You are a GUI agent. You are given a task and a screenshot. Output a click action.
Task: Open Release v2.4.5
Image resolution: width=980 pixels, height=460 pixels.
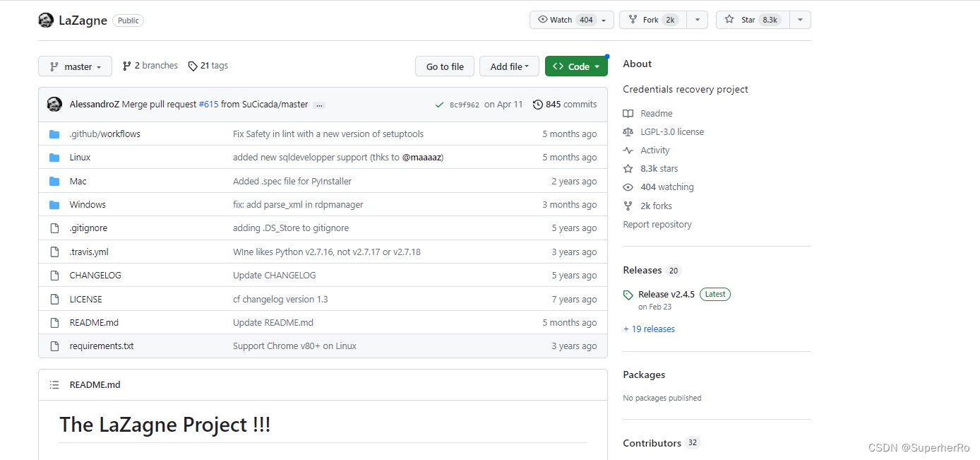(667, 295)
